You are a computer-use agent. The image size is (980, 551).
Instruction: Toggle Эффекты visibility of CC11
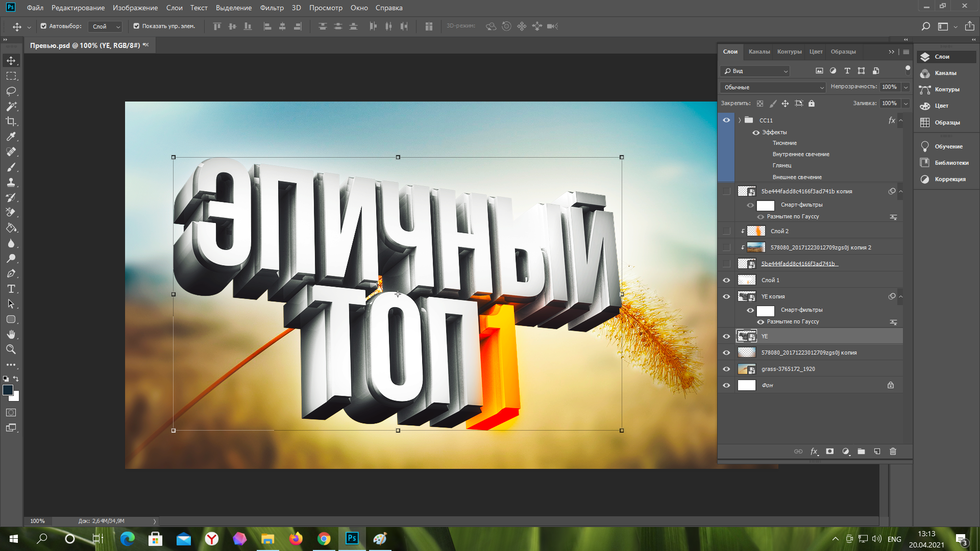(756, 133)
